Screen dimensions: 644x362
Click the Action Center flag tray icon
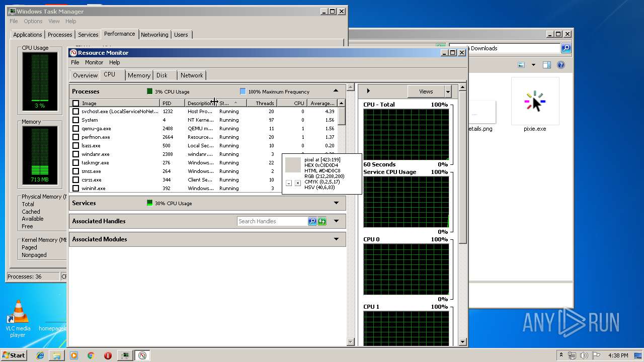pos(597,355)
